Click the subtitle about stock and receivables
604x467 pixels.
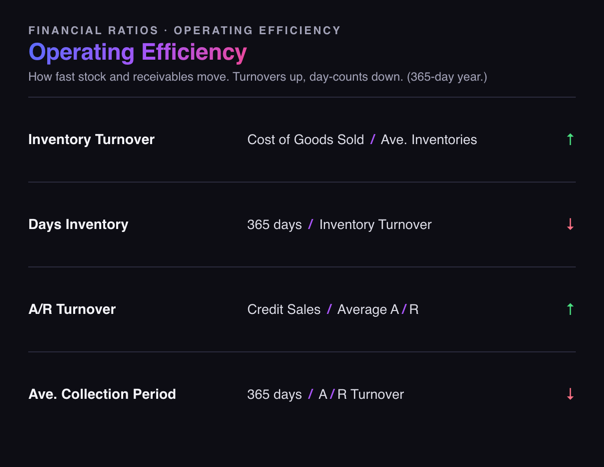258,77
